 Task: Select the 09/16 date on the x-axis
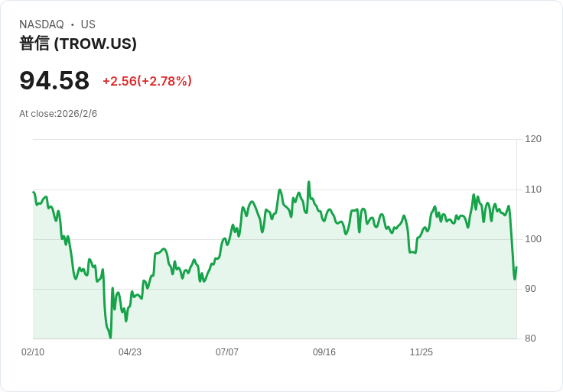point(324,352)
